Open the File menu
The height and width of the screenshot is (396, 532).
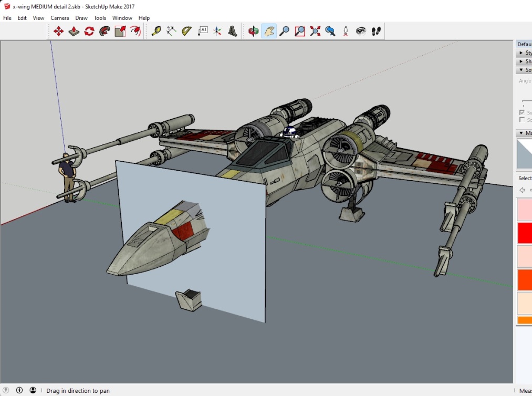click(7, 18)
